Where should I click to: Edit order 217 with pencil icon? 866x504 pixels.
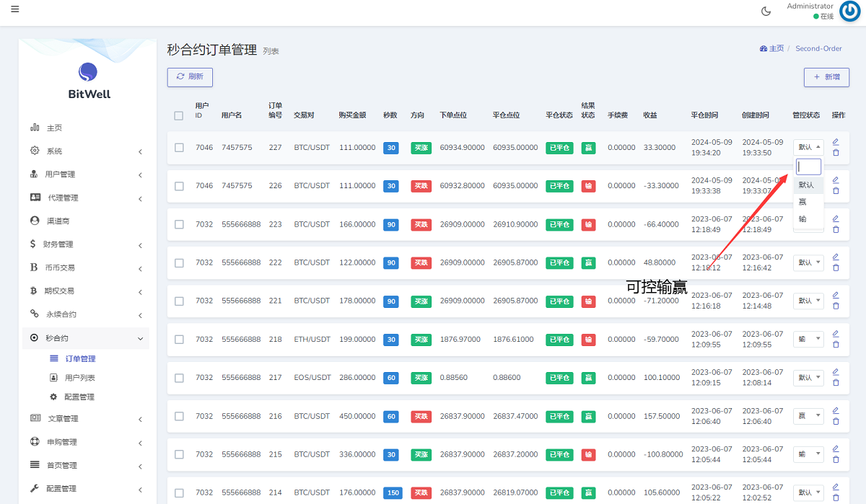pyautogui.click(x=836, y=372)
